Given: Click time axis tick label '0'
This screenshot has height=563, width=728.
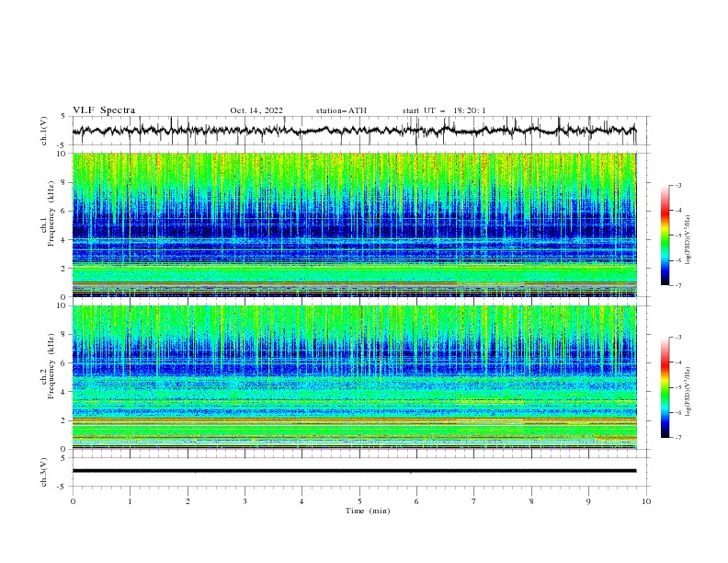Looking at the screenshot, I should (x=73, y=501).
